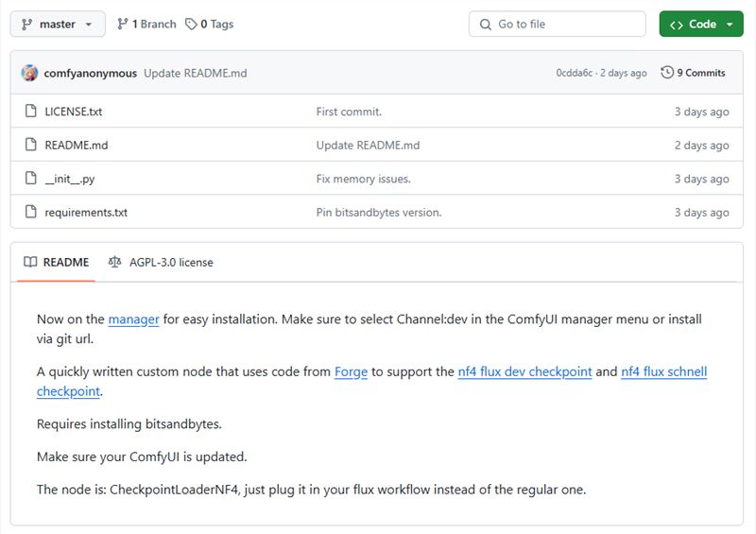The image size is (756, 534).
Task: Click the 3 days ago timestamp for LICENSE.txt
Action: point(701,112)
